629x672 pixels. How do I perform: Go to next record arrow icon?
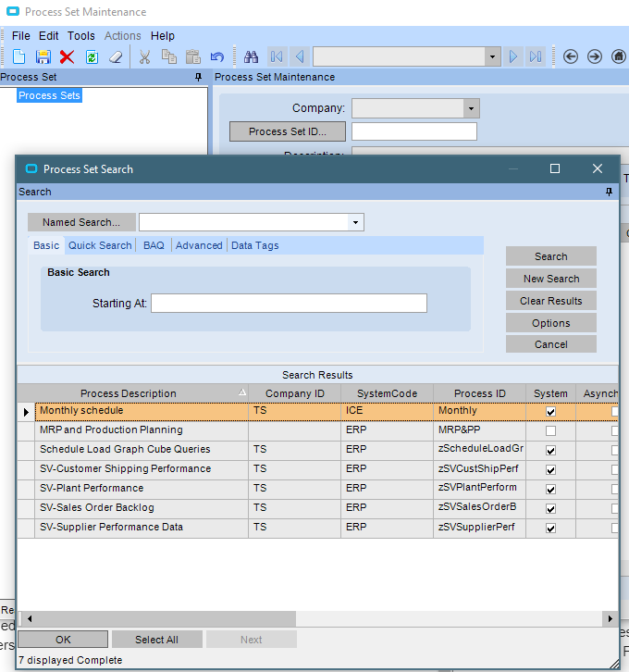coord(513,56)
